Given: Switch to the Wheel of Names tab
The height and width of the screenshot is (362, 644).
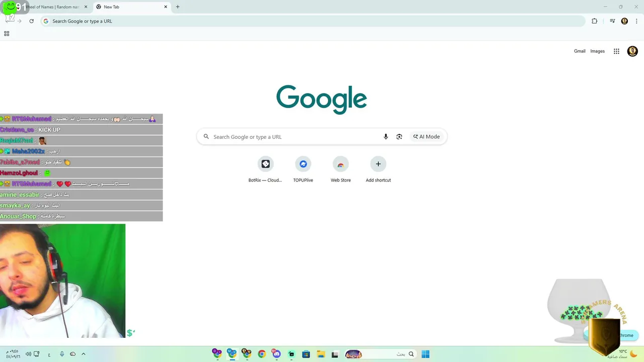Looking at the screenshot, I should [53, 7].
